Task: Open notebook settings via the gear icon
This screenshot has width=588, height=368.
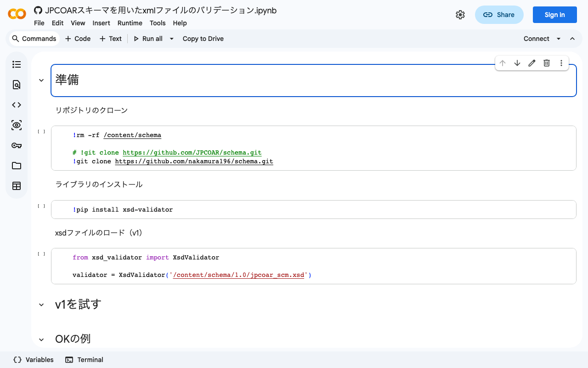Action: click(x=460, y=14)
